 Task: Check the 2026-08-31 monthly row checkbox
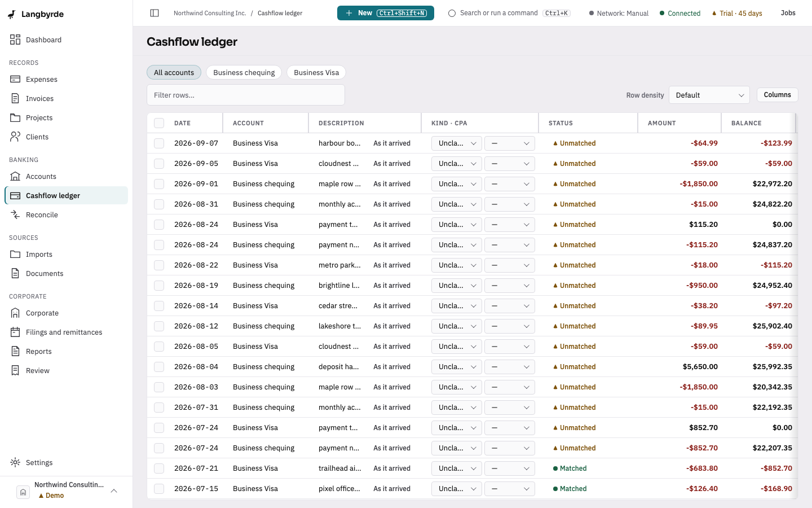159,204
